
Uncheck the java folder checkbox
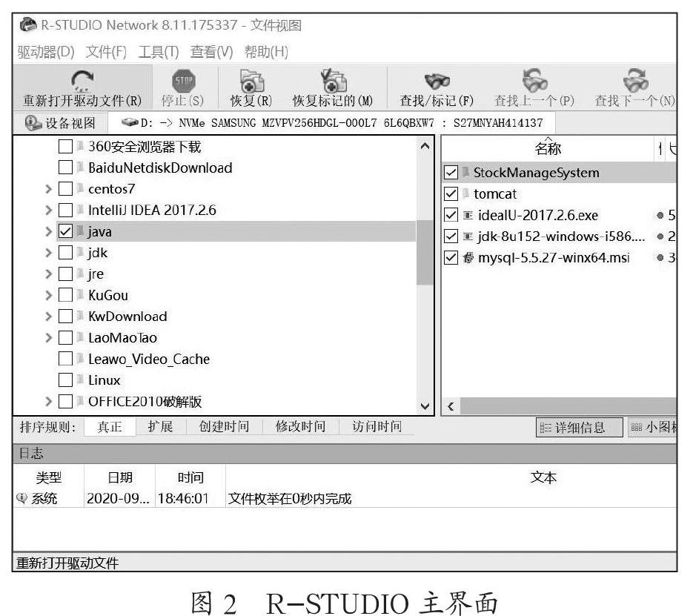tap(65, 231)
